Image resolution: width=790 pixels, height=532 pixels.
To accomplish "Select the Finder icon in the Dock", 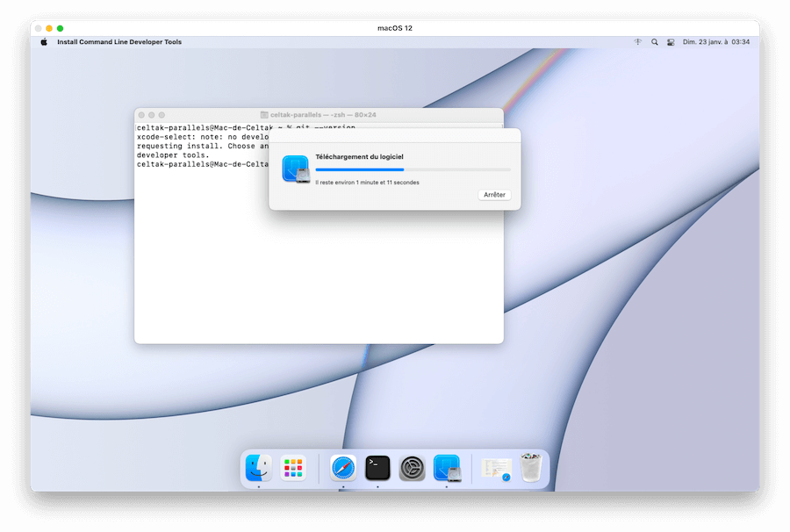I will 257,468.
